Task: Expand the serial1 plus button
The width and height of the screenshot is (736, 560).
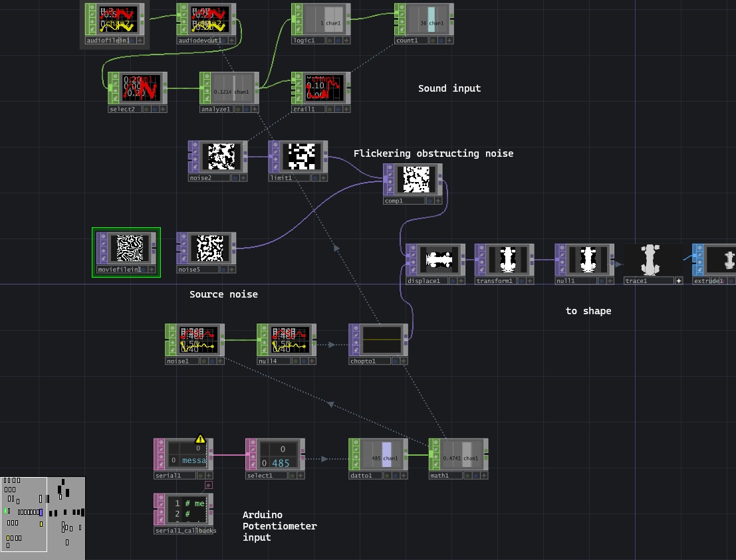Action: click(x=208, y=476)
